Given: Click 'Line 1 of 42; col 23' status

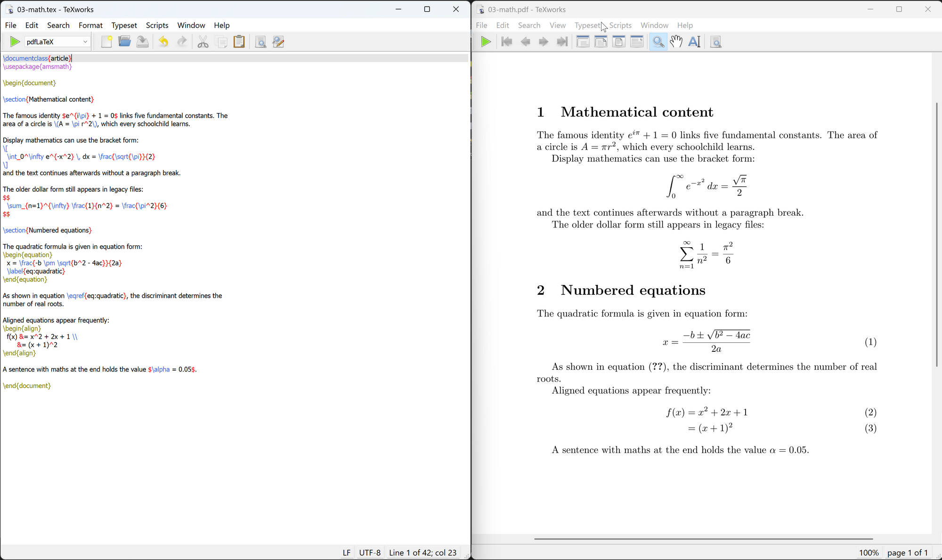Looking at the screenshot, I should [x=423, y=552].
